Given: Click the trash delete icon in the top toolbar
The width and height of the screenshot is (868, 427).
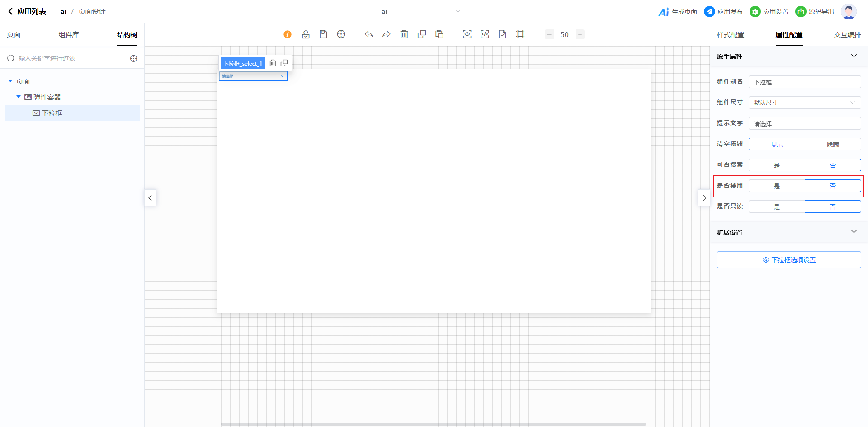Looking at the screenshot, I should tap(404, 34).
